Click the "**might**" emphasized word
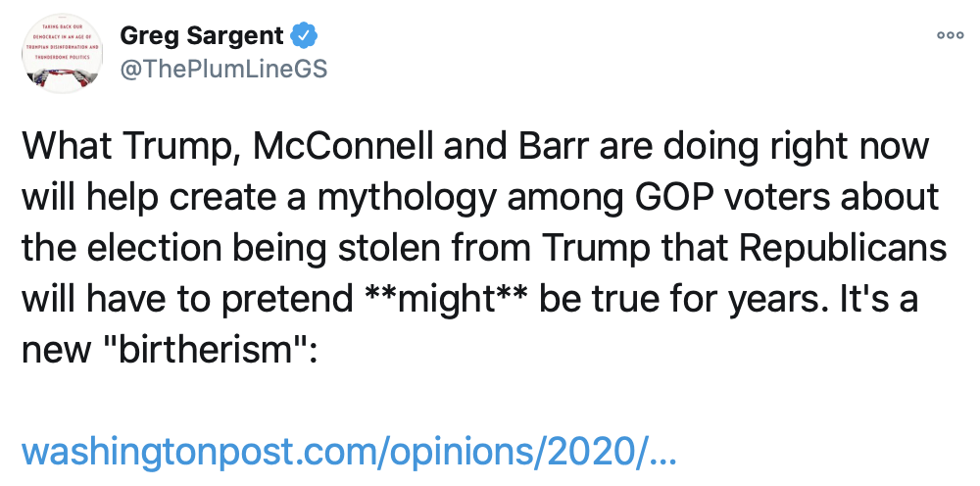Image resolution: width=980 pixels, height=486 pixels. (444, 301)
